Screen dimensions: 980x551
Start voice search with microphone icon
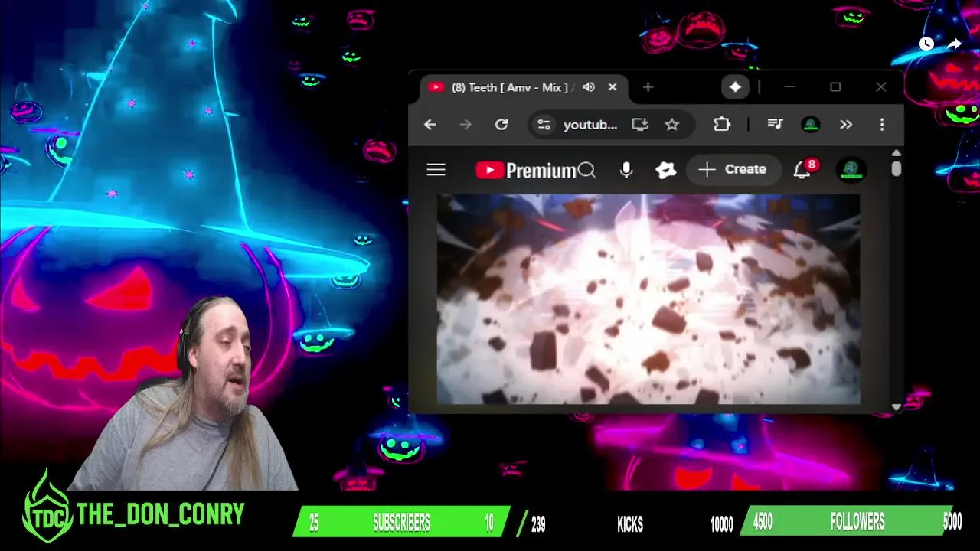(626, 170)
